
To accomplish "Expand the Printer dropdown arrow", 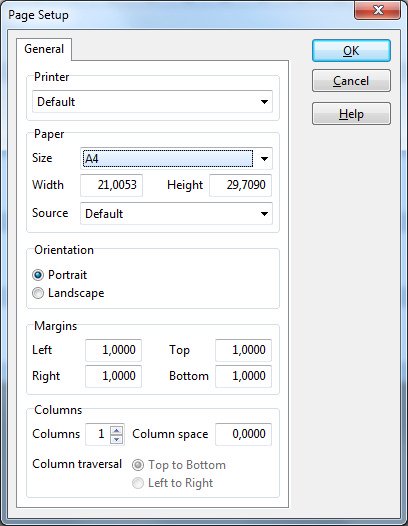I will pos(264,102).
